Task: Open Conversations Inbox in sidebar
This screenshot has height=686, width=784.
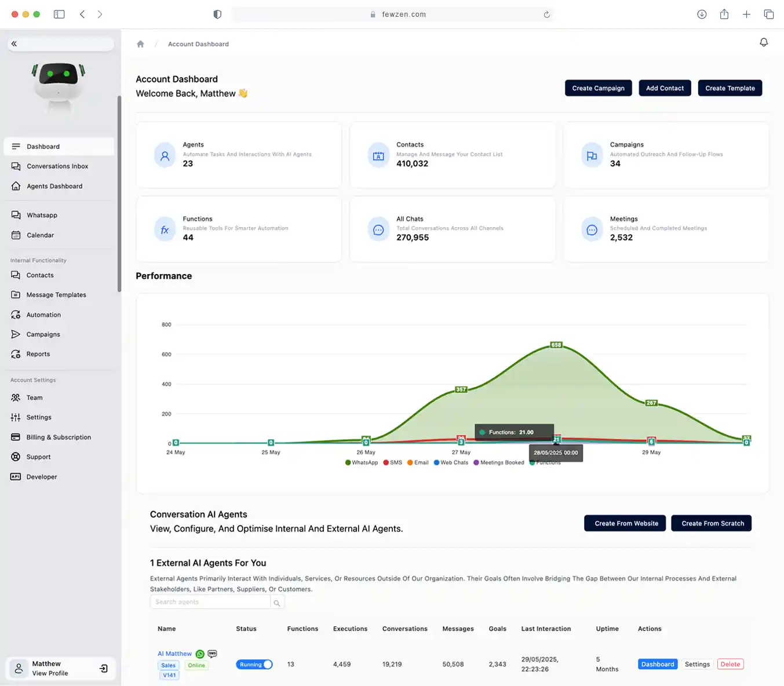Action: [57, 166]
